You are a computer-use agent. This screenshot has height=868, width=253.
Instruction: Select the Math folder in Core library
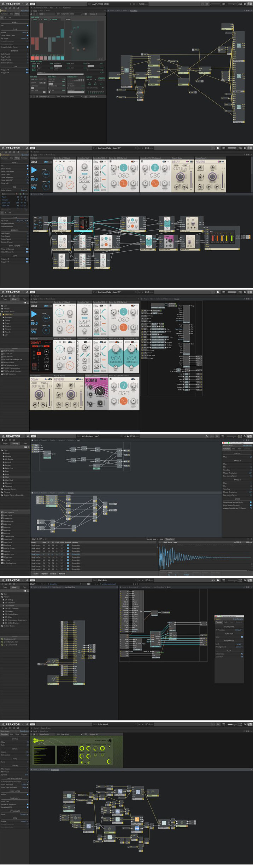(x=7, y=477)
